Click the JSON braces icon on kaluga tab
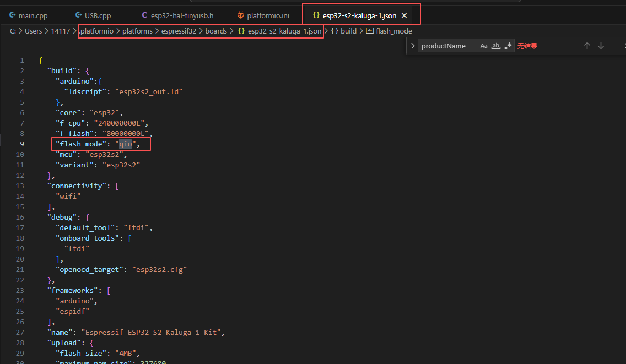Image resolution: width=626 pixels, height=364 pixels. tap(316, 15)
